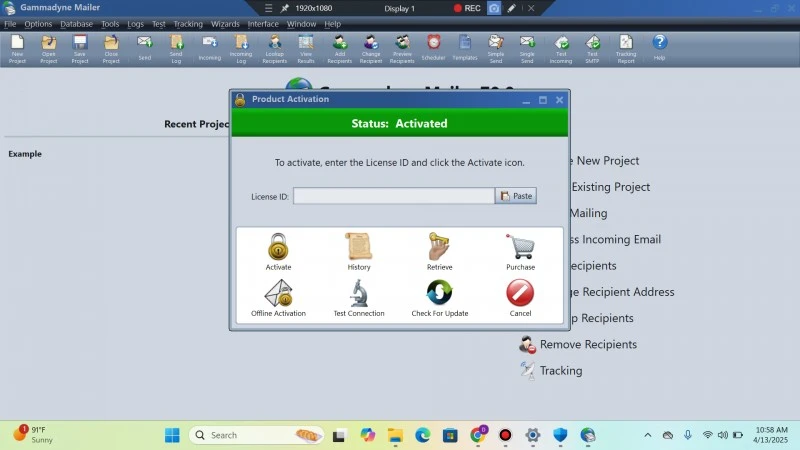800x450 pixels.
Task: Open the Tracking menu in menu bar
Action: click(188, 23)
